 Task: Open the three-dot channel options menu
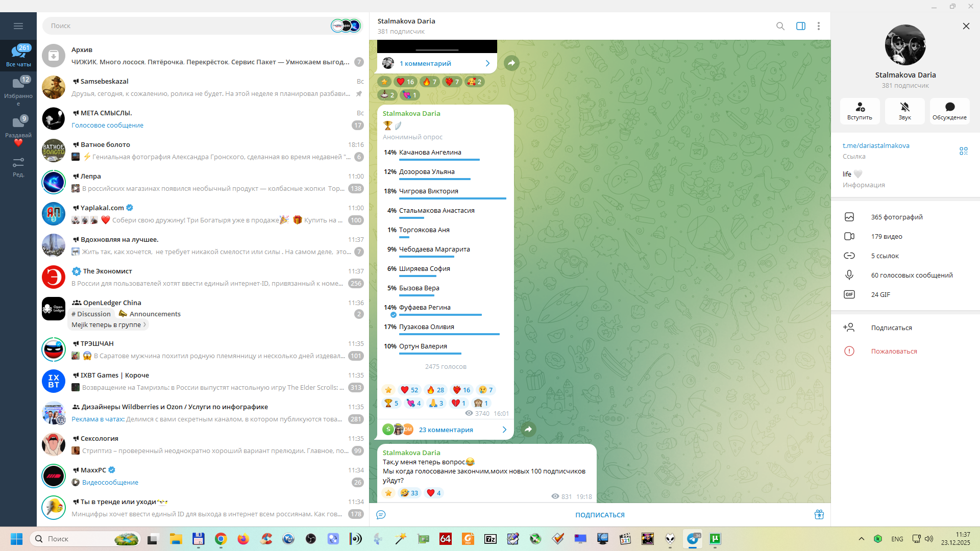click(818, 26)
